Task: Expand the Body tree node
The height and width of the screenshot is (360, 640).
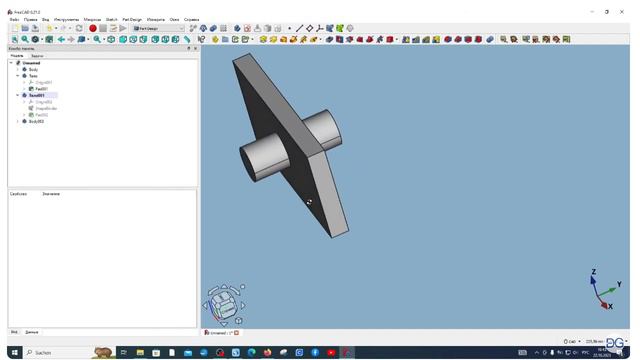Action: pos(18,69)
